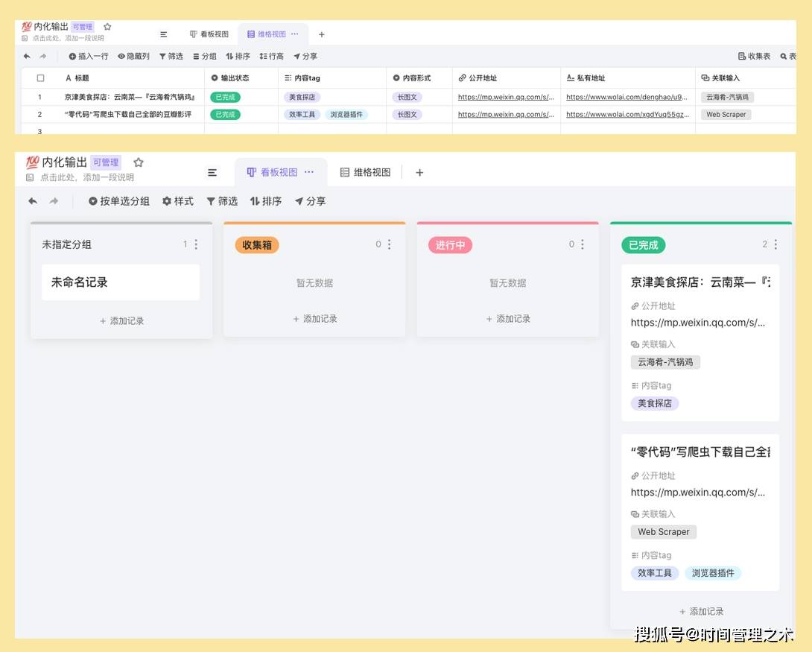This screenshot has width=812, height=652.
Task: Open 行高 row height options
Action: 271,56
